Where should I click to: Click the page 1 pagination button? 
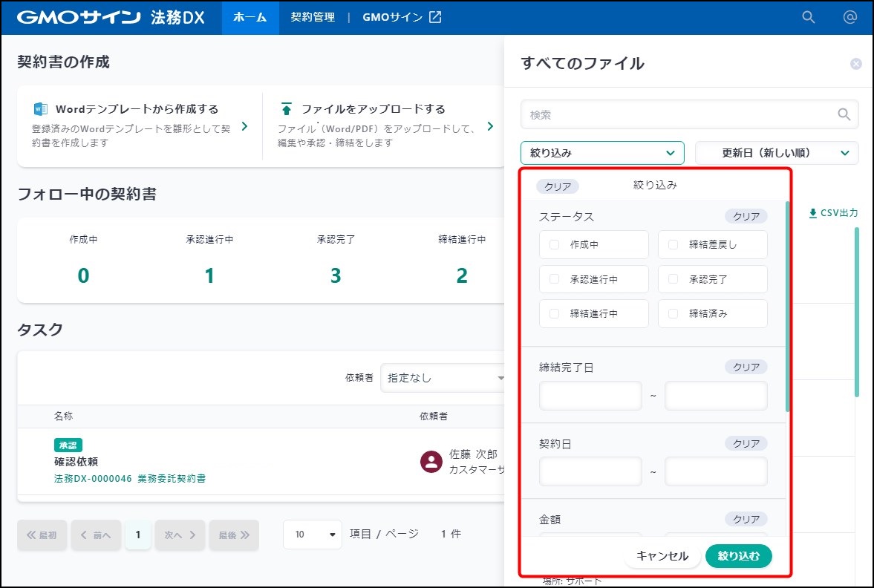[x=137, y=535]
